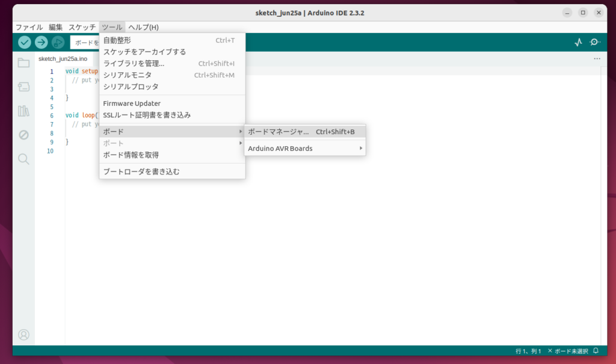Viewport: 616px width, 364px height.
Task: Click the void loop code line
Action: click(81, 115)
